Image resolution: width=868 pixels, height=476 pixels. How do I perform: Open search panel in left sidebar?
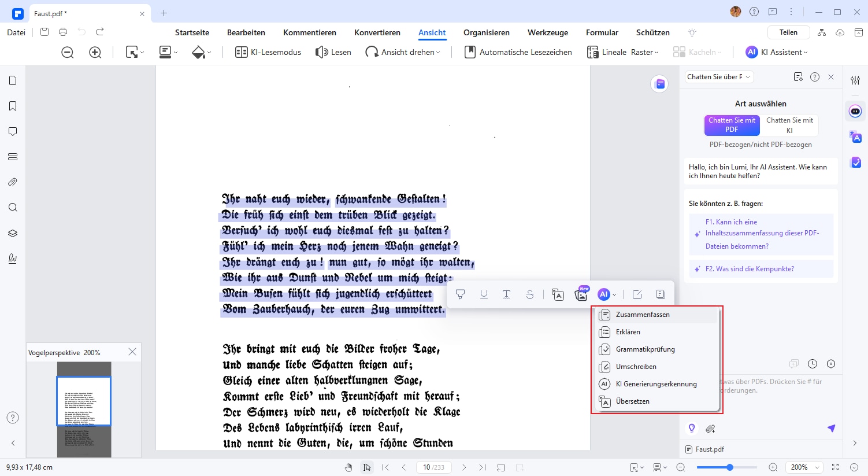click(x=13, y=208)
